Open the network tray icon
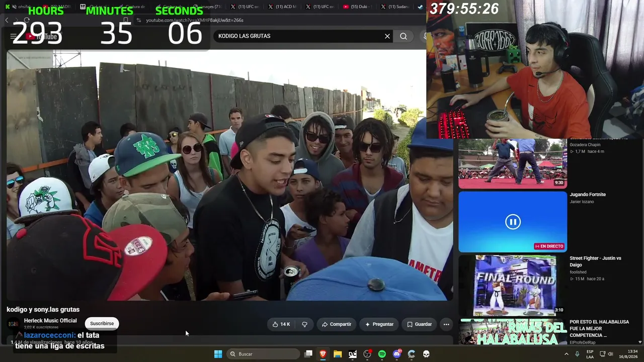Screen dimensions: 644x362 [602, 354]
